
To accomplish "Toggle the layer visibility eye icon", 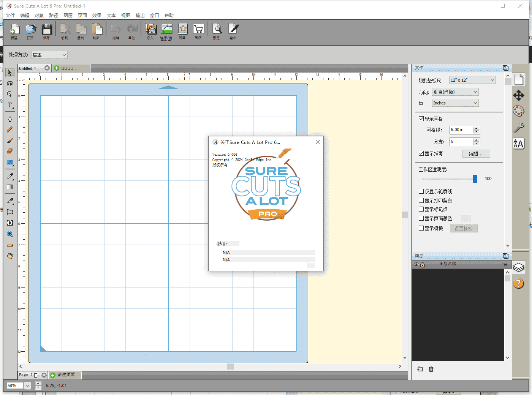I will pos(416,264).
